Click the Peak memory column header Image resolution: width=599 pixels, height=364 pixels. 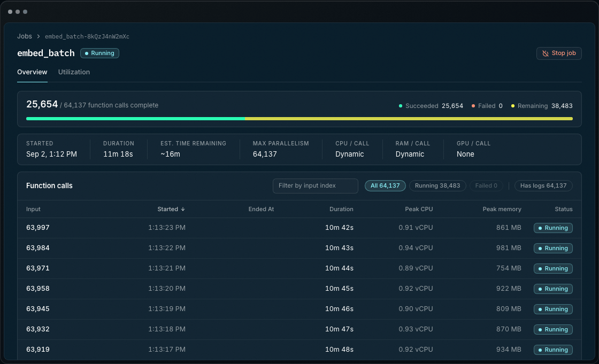click(502, 210)
